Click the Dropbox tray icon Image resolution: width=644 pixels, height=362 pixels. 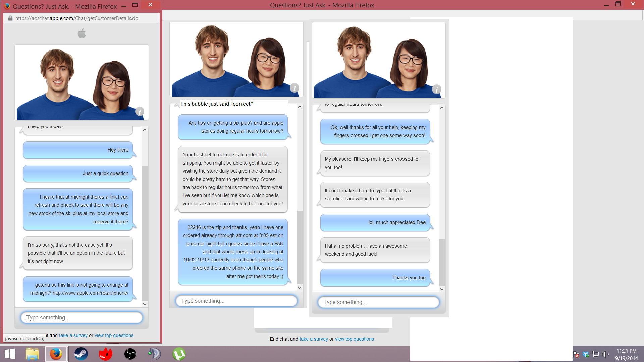(x=586, y=354)
